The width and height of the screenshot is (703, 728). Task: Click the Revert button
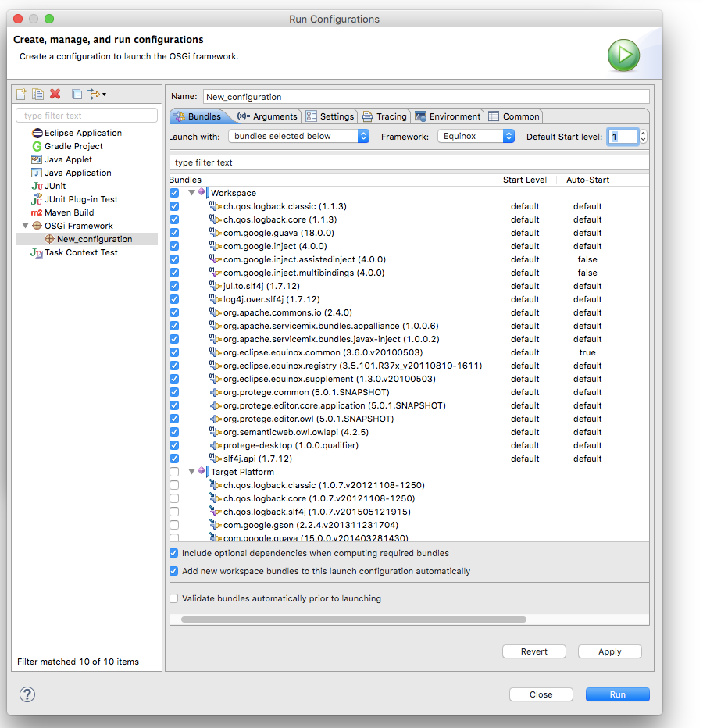pos(534,651)
